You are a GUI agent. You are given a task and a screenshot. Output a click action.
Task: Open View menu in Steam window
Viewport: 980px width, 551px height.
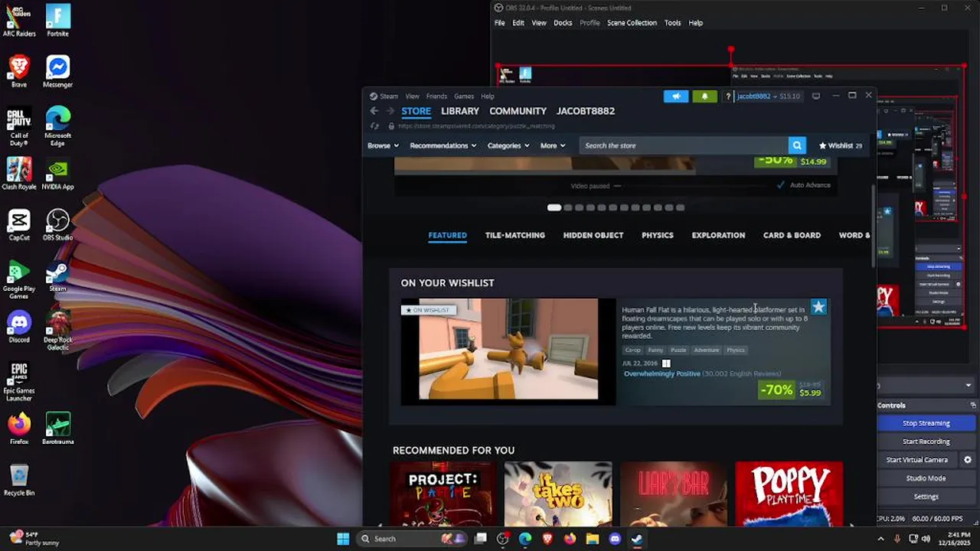412,96
